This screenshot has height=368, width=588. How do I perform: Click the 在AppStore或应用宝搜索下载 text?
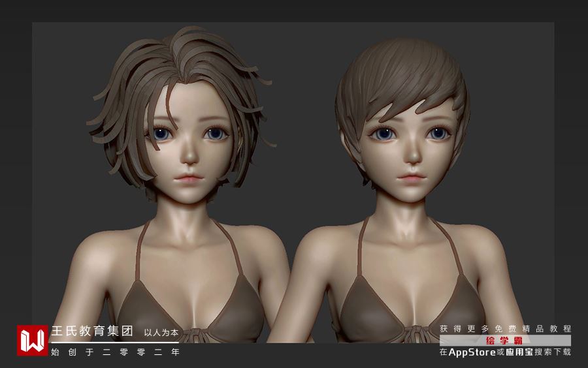(505, 352)
